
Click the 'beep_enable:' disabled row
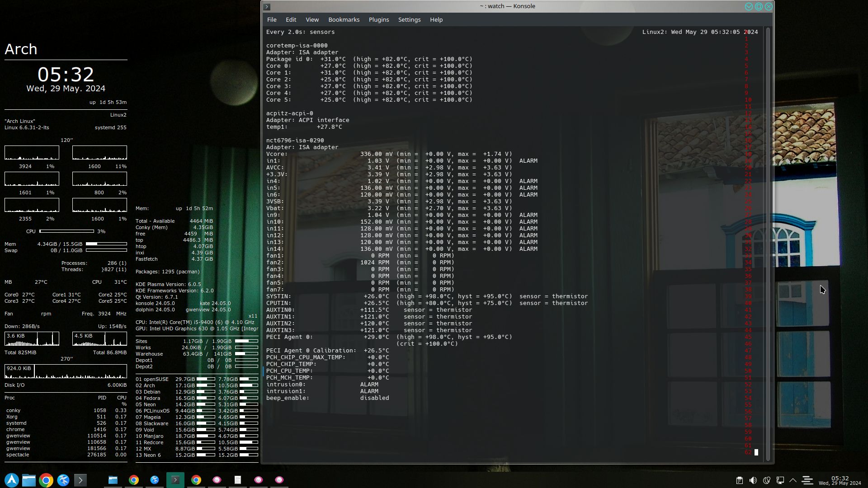(x=327, y=398)
